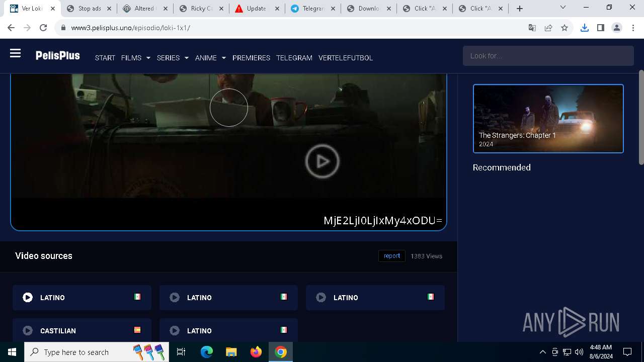Play the video with center play button

(x=322, y=161)
